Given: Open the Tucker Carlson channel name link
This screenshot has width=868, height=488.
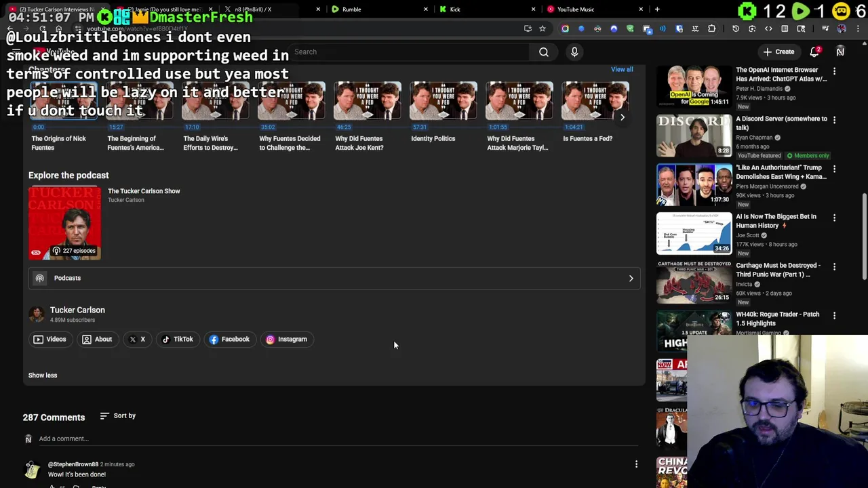Looking at the screenshot, I should tap(77, 310).
